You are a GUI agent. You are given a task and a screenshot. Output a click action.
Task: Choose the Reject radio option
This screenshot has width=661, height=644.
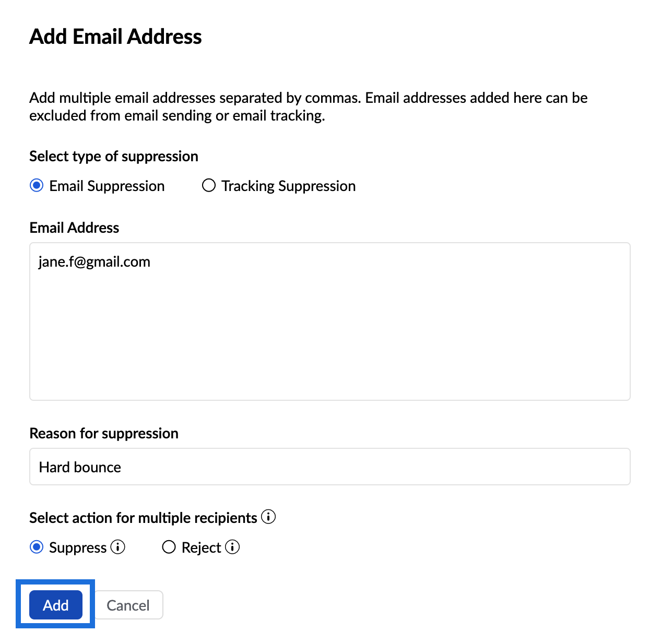point(169,547)
